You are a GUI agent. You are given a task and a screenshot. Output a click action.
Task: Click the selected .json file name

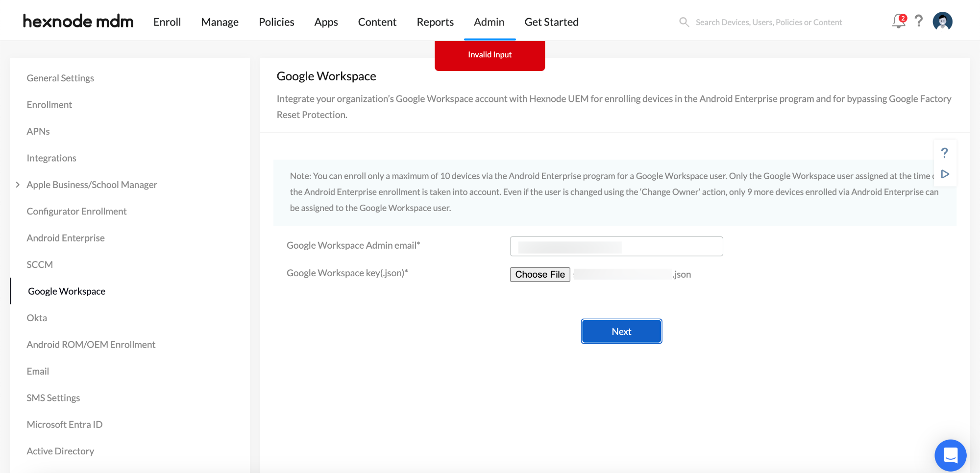click(x=632, y=274)
